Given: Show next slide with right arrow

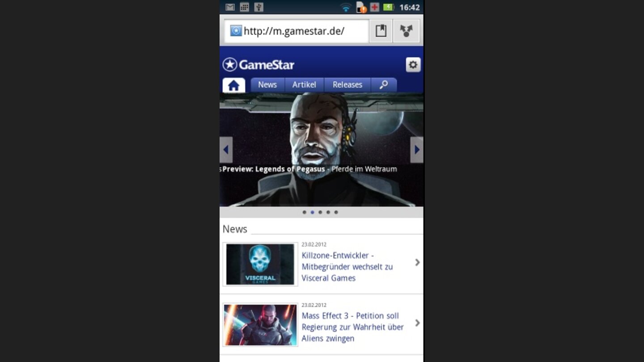Looking at the screenshot, I should (x=417, y=150).
